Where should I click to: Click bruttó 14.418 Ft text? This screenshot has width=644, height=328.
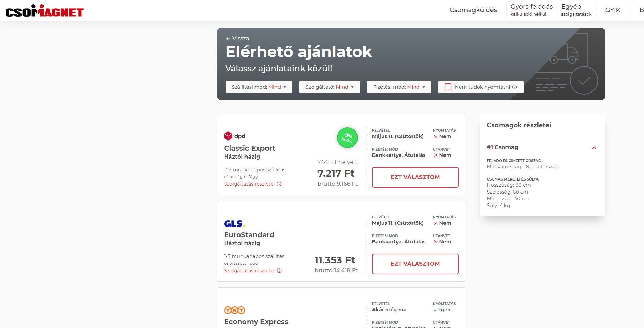[336, 270]
